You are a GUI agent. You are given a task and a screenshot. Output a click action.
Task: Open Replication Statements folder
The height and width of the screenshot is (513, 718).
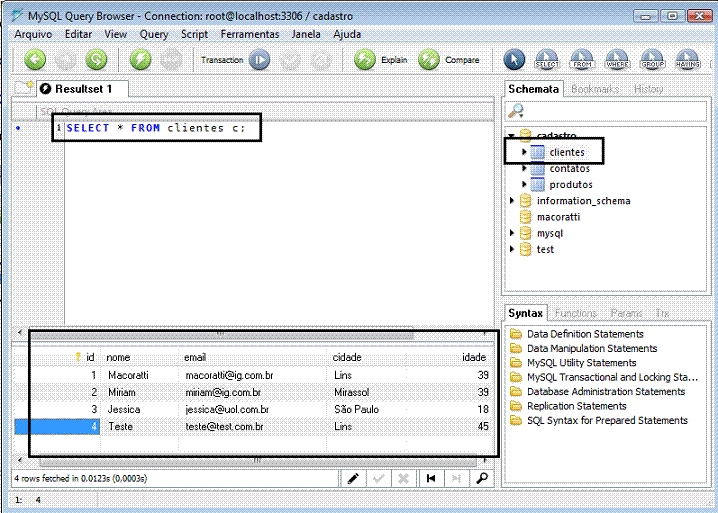click(x=576, y=406)
